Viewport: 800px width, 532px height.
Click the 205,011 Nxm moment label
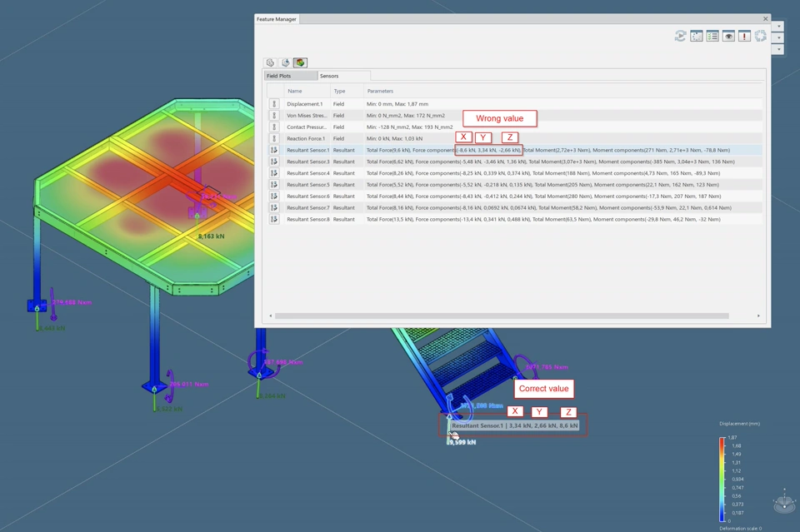[x=189, y=385]
